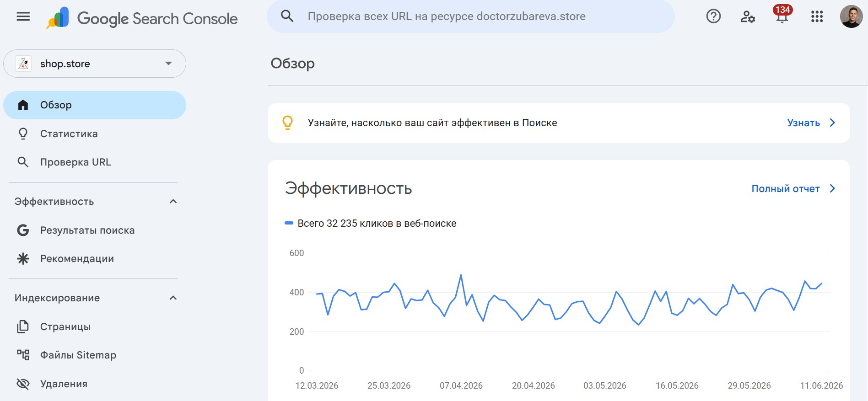The width and height of the screenshot is (868, 401).
Task: Open Рекомендации in the sidebar
Action: 95,258
